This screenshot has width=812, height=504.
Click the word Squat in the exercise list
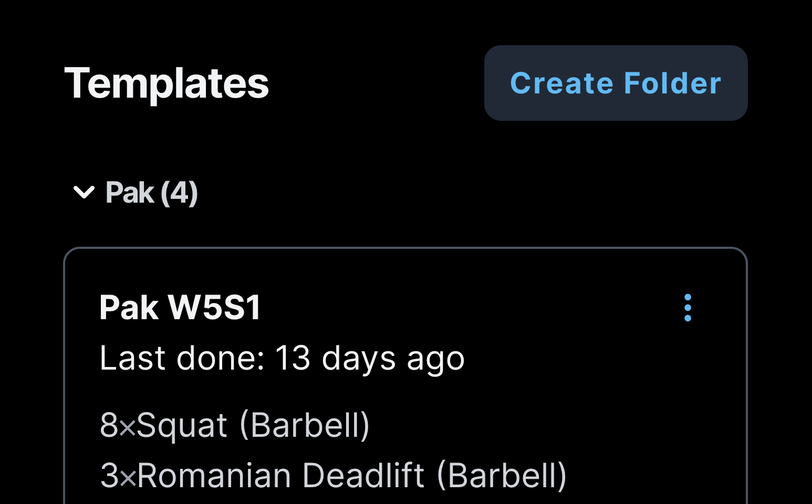tap(182, 425)
